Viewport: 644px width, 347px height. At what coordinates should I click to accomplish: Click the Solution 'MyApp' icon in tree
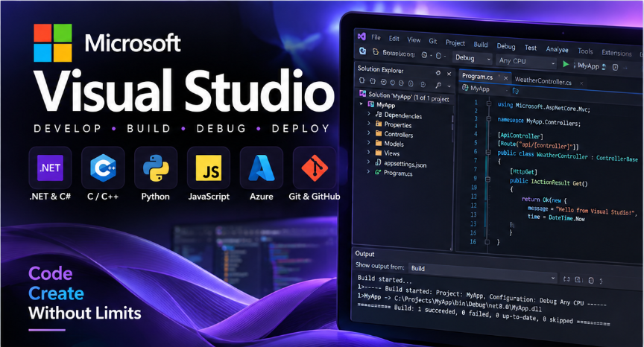tap(362, 94)
